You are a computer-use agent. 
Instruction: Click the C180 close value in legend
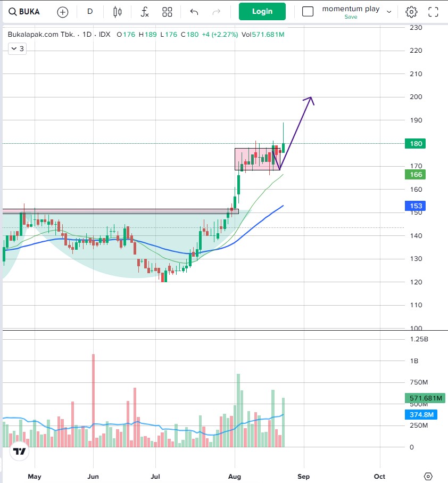point(190,35)
